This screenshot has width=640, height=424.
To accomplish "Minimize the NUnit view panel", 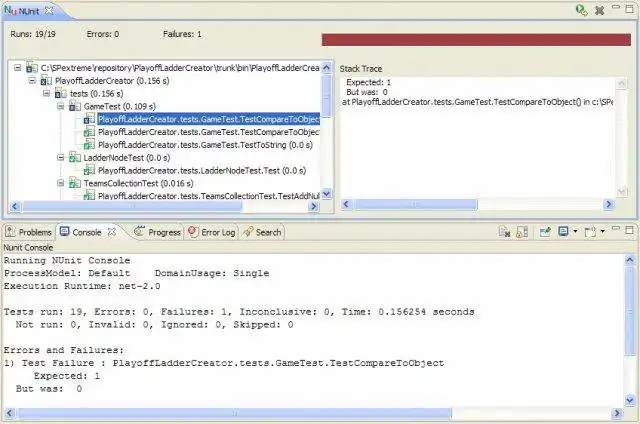I will (616, 7).
